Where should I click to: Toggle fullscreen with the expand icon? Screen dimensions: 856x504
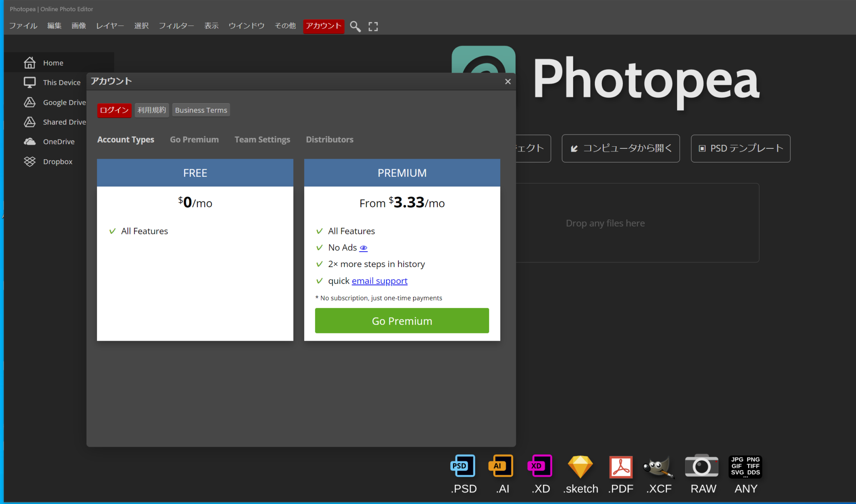click(373, 26)
